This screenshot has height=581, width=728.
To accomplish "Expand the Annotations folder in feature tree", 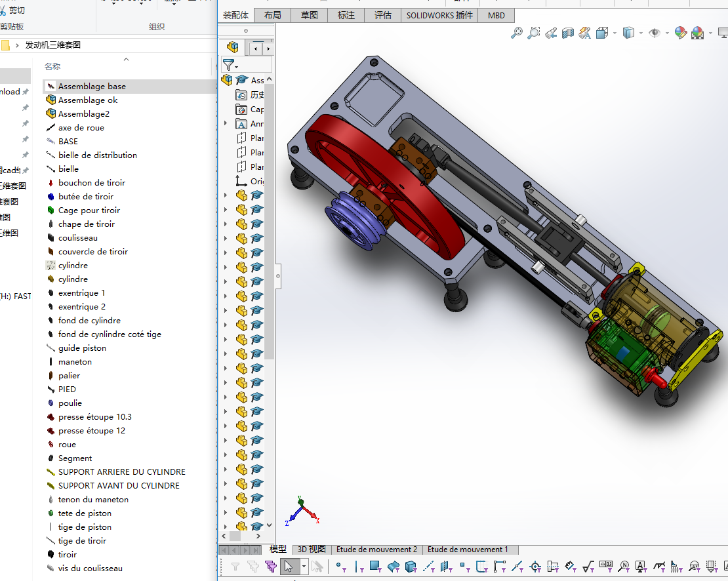I will coord(226,123).
